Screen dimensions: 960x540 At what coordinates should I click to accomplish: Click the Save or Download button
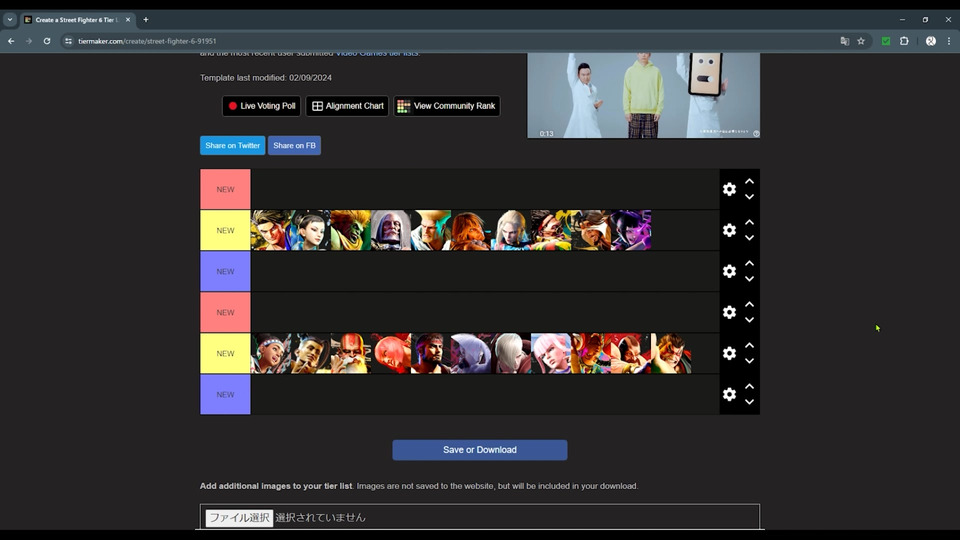(480, 450)
